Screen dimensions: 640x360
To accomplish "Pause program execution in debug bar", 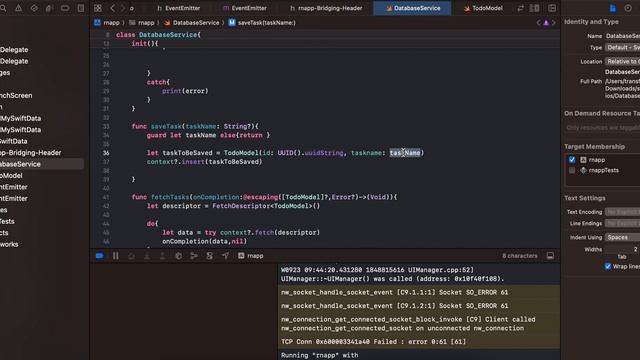I will [116, 256].
